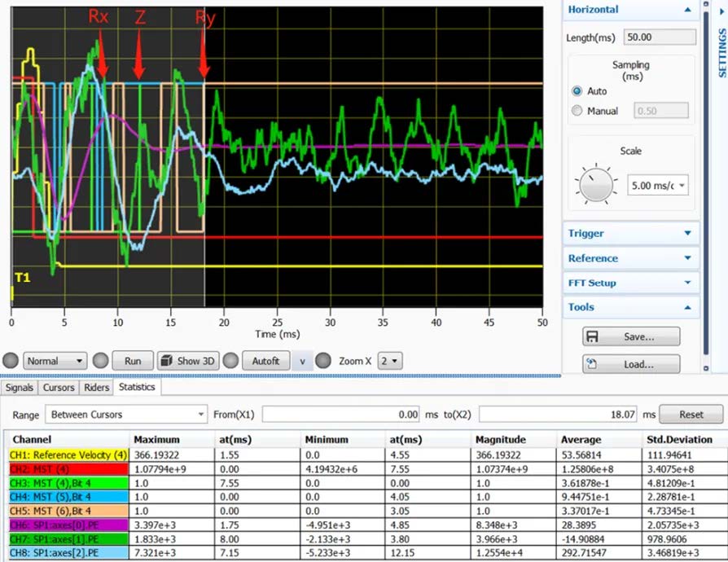Expand the FFT Setup section
728x562 pixels.
tap(630, 283)
